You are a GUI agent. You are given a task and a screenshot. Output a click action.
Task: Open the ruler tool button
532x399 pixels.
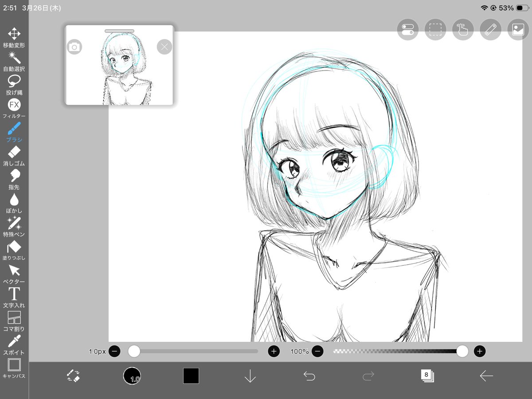[x=490, y=29]
